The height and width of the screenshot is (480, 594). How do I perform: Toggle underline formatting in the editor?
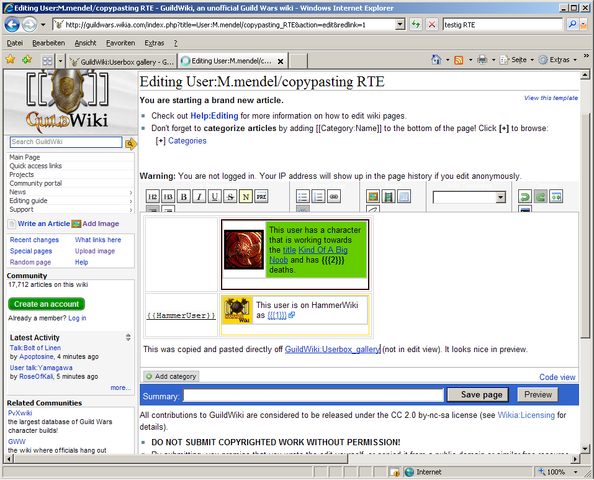point(215,197)
